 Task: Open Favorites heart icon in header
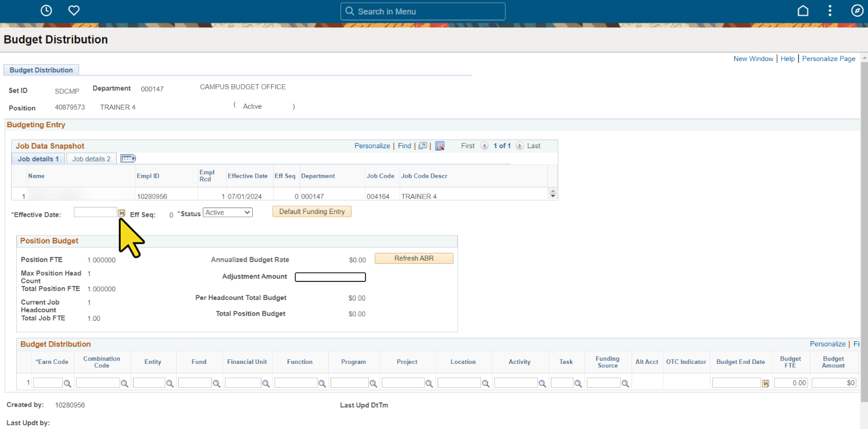pos(74,10)
